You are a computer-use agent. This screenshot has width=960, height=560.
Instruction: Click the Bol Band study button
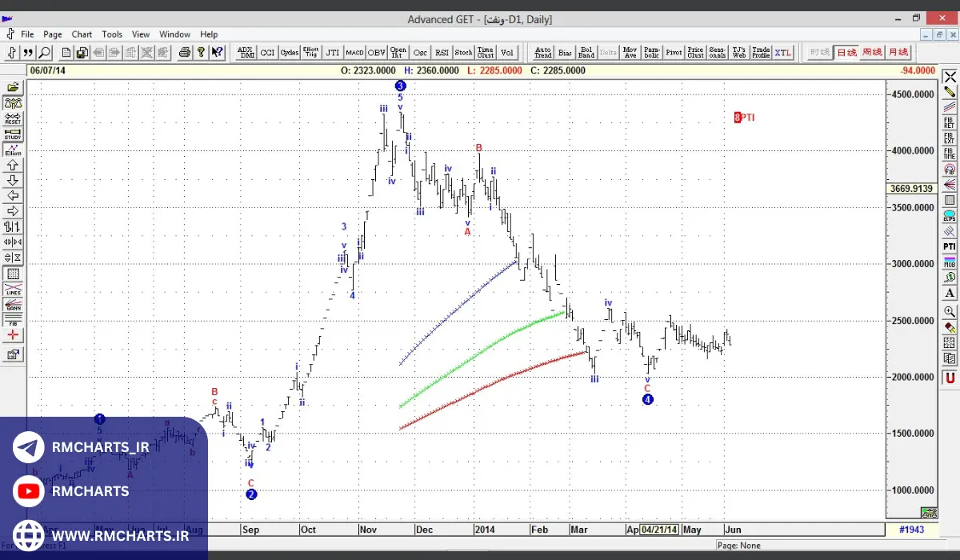point(586,53)
